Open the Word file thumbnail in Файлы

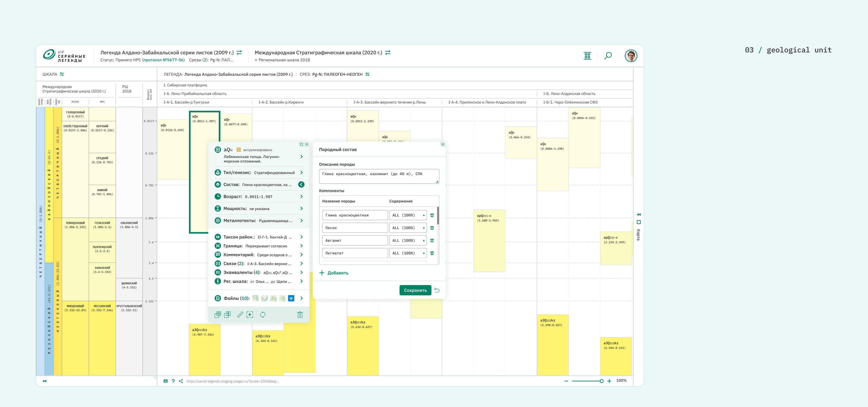291,298
